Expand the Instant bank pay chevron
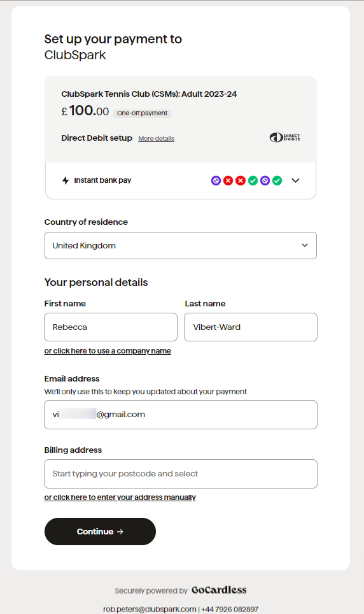The height and width of the screenshot is (614, 364). [x=295, y=180]
